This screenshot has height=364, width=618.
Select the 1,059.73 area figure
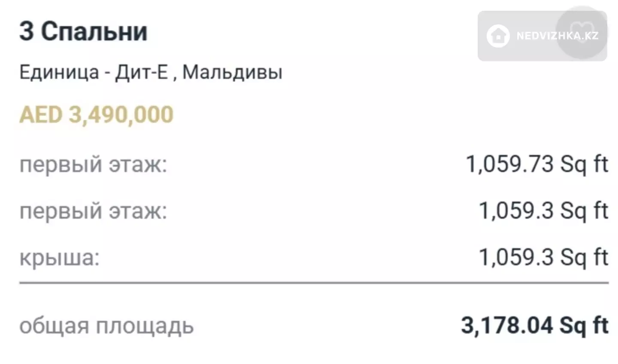[x=510, y=164]
